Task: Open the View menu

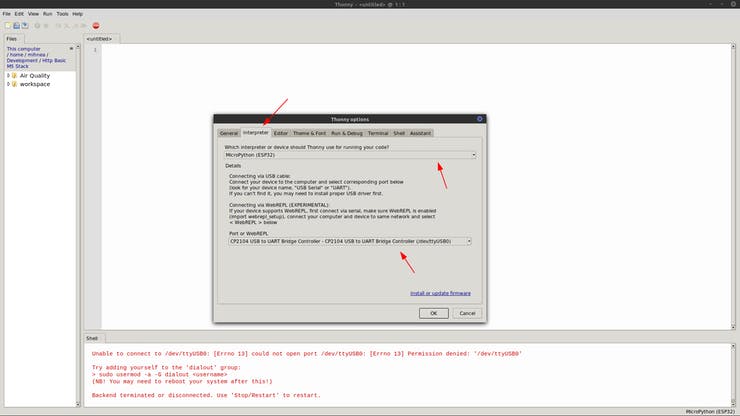Action: (x=33, y=14)
